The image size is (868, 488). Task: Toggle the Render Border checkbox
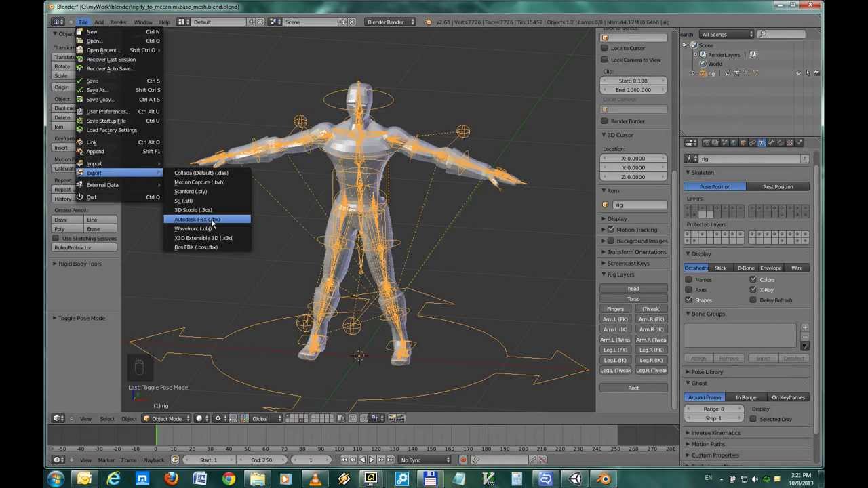604,121
